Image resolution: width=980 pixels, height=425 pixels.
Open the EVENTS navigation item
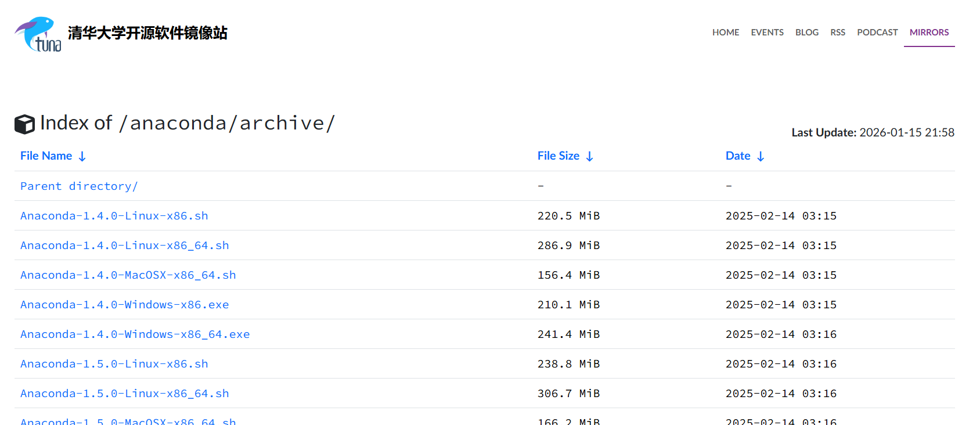tap(767, 33)
